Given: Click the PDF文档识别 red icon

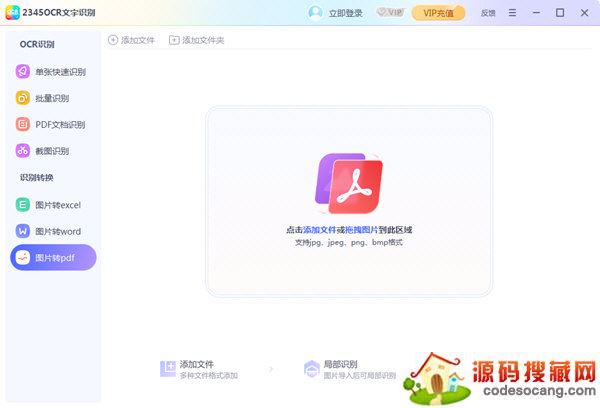Looking at the screenshot, I should click(x=23, y=124).
